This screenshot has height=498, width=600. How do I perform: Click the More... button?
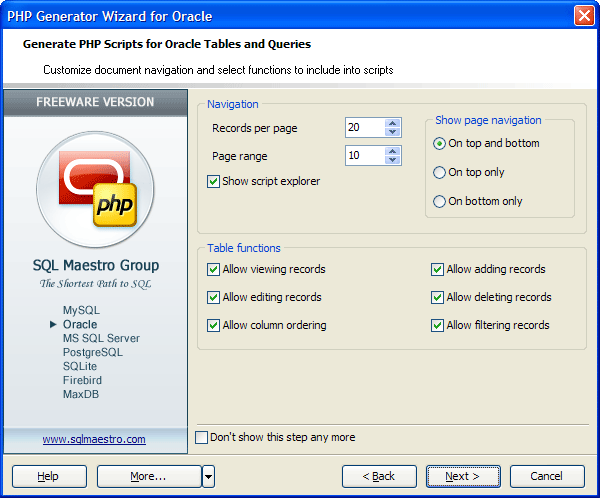click(149, 477)
